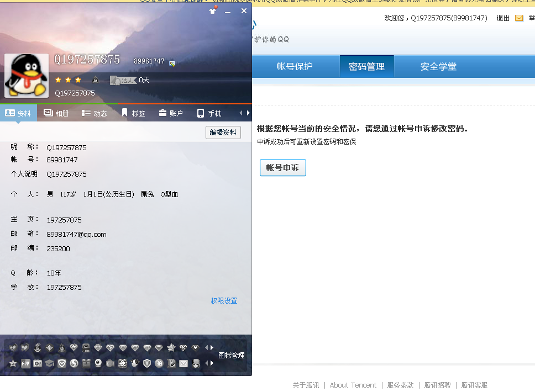Click the 帐号申诉 account appeal button
This screenshot has width=535, height=392.
283,168
